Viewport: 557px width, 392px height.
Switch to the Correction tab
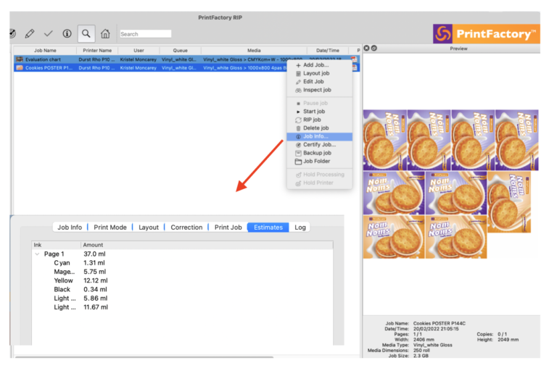[186, 228]
